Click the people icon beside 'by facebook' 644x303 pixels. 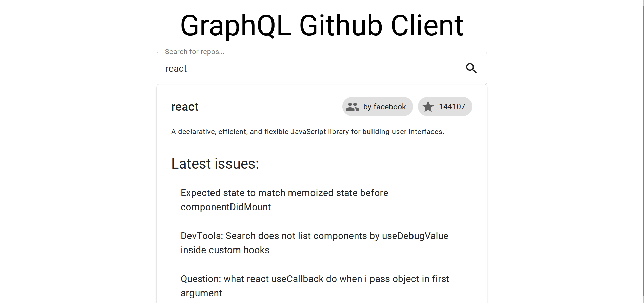tap(353, 107)
